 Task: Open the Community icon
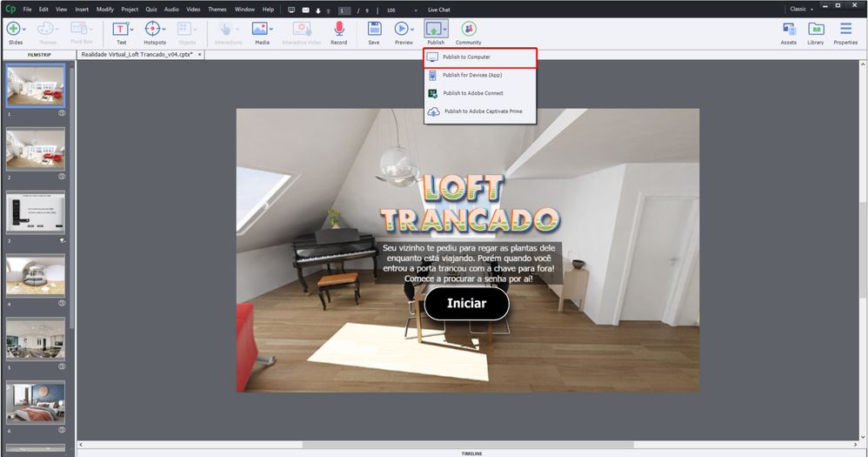pos(468,29)
